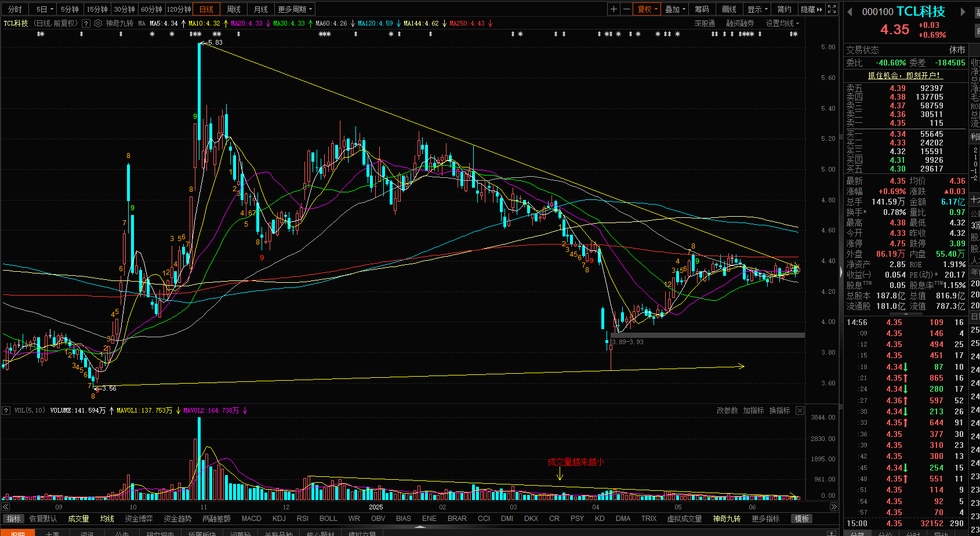
Task: Select the KDJ indicator
Action: (279, 519)
